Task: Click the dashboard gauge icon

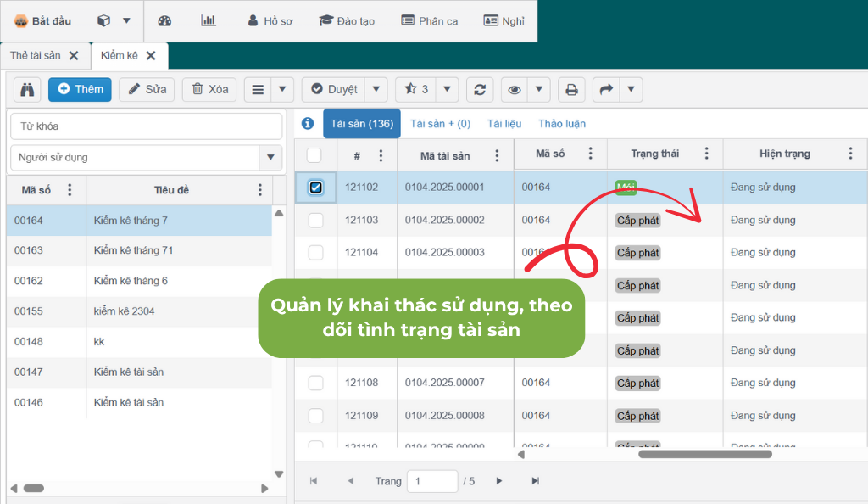Action: [x=164, y=21]
